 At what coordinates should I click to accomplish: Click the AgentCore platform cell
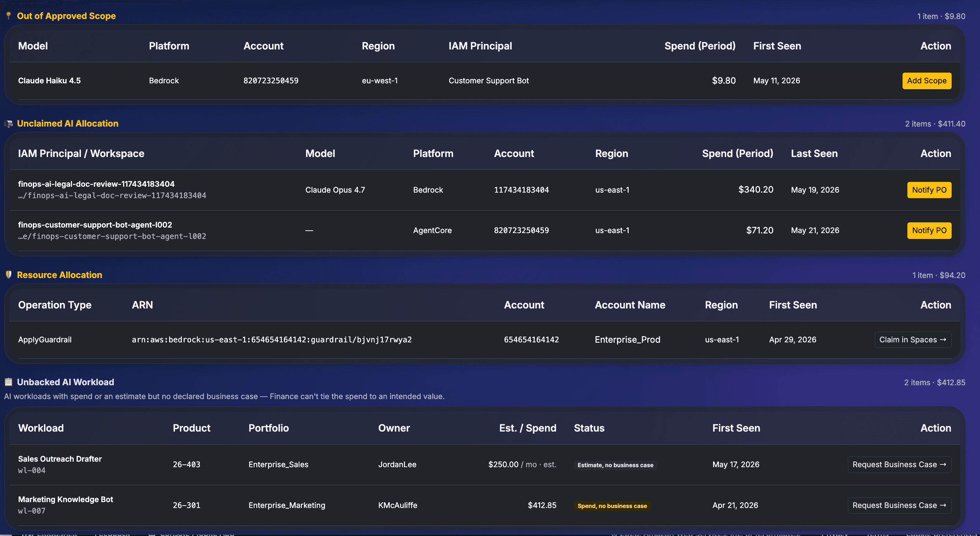click(432, 231)
